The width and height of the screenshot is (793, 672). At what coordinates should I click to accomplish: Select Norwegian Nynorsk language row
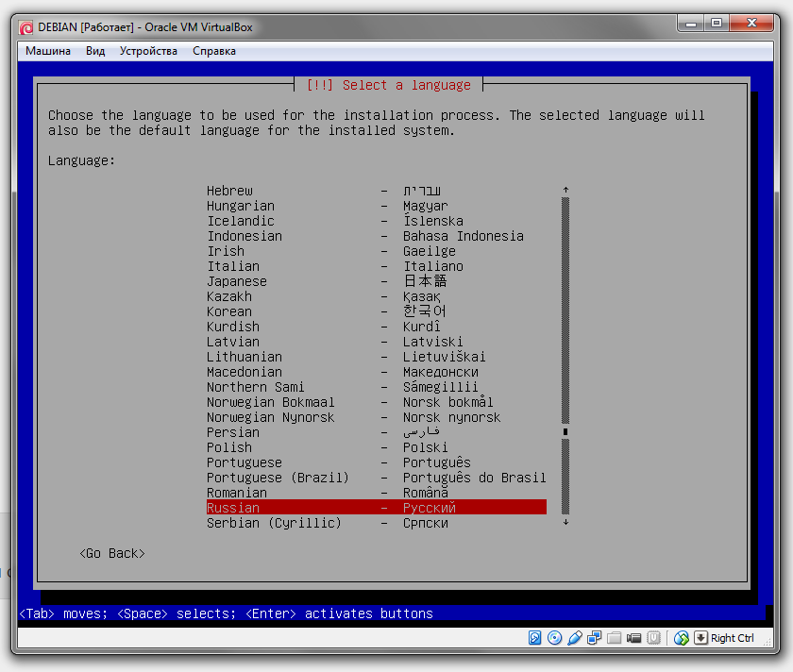pyautogui.click(x=377, y=418)
